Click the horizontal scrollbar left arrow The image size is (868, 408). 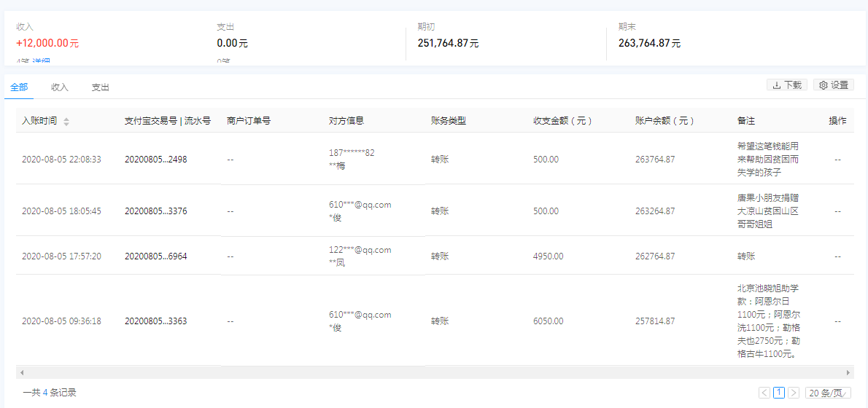click(x=21, y=372)
